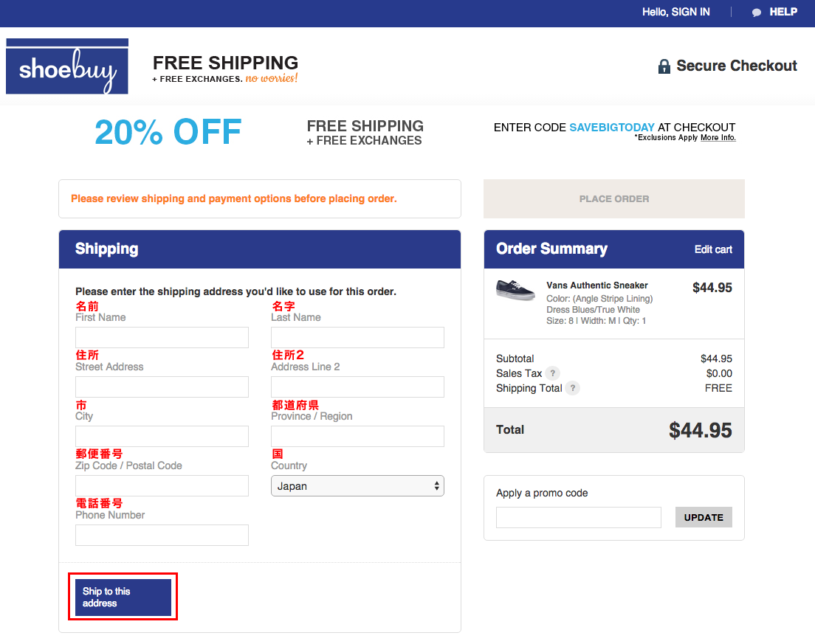Click the Secure Checkout lock icon
Screen dimensions: 815x644
[x=664, y=66]
